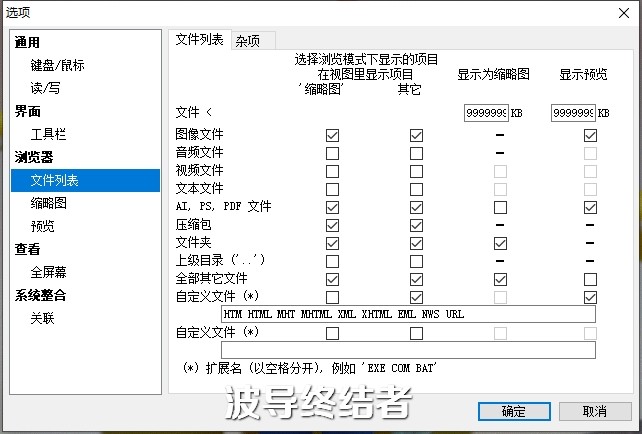Screen dimensions: 642x434
Task: Select the highlighted 文件列表 tree item
Action: 86,181
